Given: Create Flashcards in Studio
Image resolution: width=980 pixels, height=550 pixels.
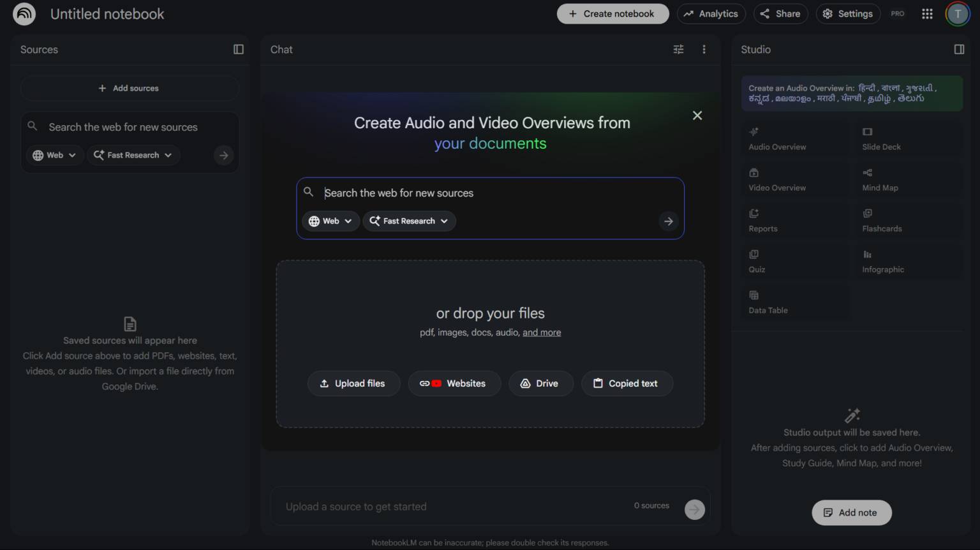Looking at the screenshot, I should 909,220.
